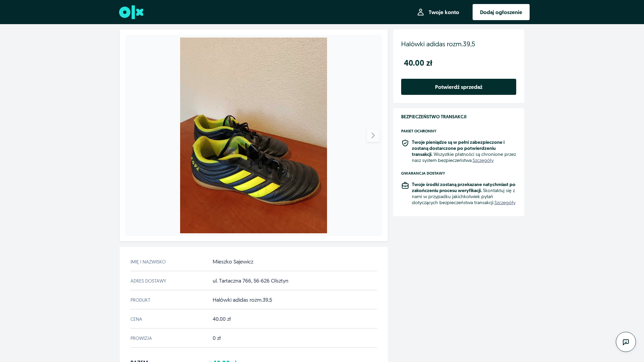Click the 0 zł commission value

tap(216, 338)
